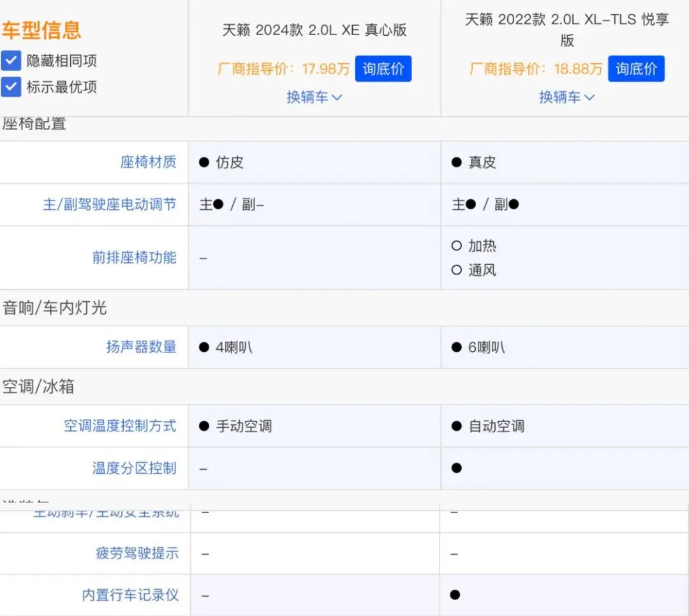Viewport: 689px width, 616px height.
Task: Click the 加热 optional circle icon
Action: coord(456,246)
